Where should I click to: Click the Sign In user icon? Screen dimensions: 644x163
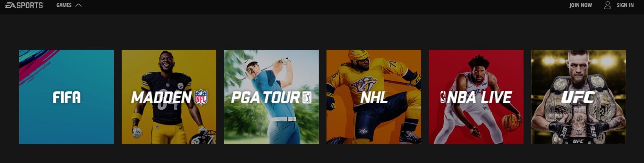pos(608,5)
